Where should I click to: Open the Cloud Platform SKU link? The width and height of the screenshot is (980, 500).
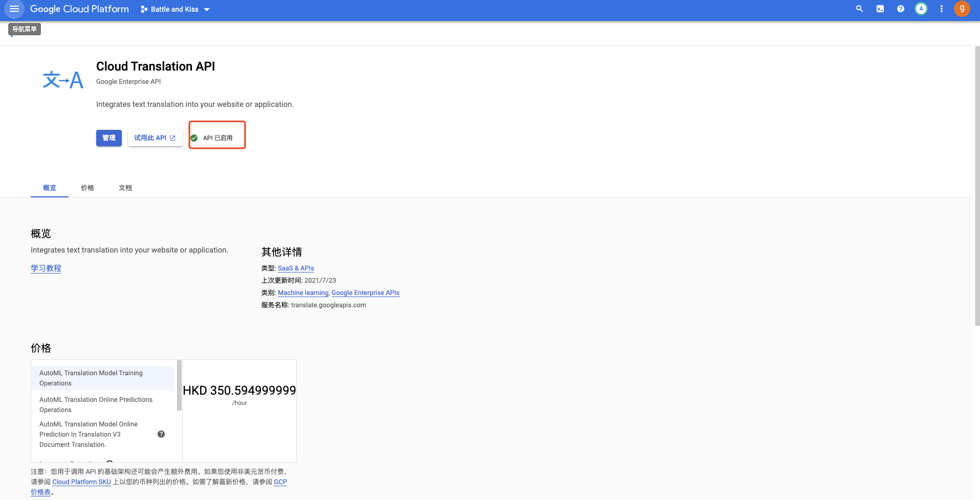[81, 482]
